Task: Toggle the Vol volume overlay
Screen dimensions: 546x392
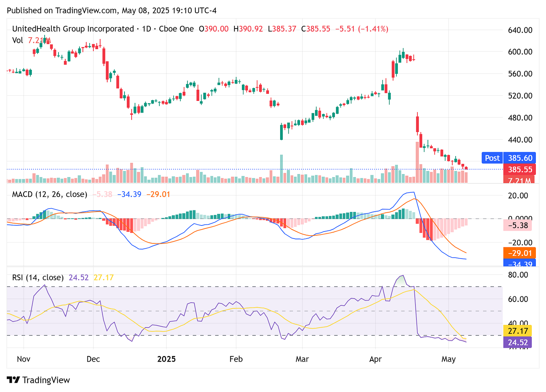Action: 18,41
